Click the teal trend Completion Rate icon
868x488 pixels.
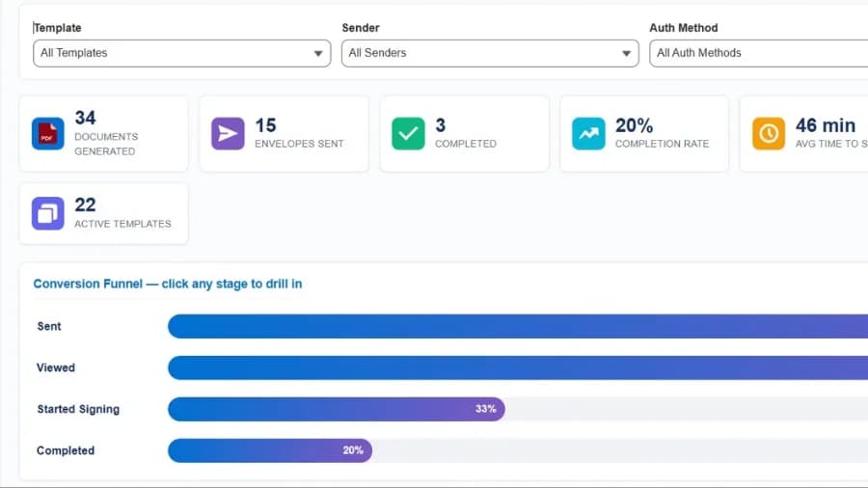click(x=588, y=133)
